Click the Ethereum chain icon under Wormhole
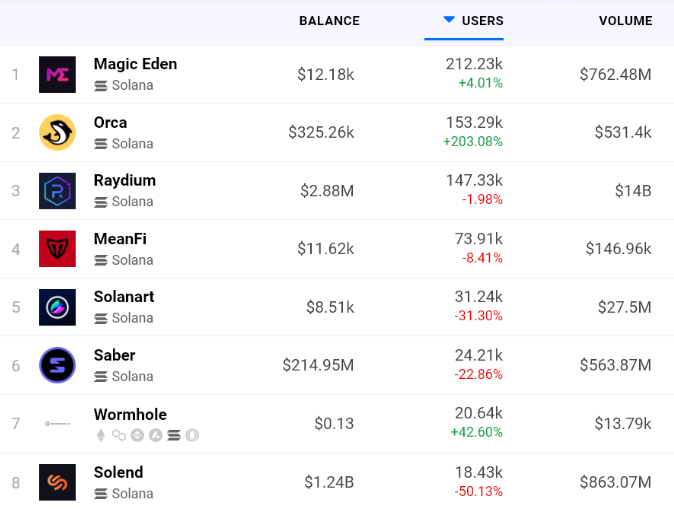Image resolution: width=674 pixels, height=509 pixels. pyautogui.click(x=100, y=435)
